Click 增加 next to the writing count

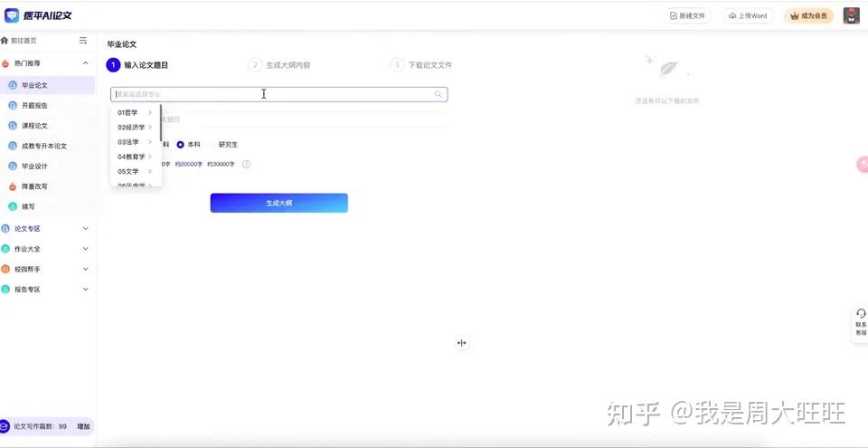83,427
